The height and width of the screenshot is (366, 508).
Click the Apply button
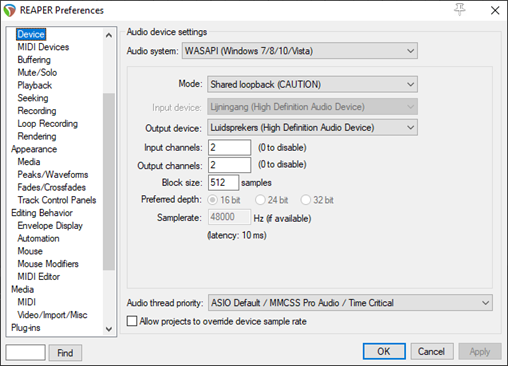pyautogui.click(x=480, y=351)
